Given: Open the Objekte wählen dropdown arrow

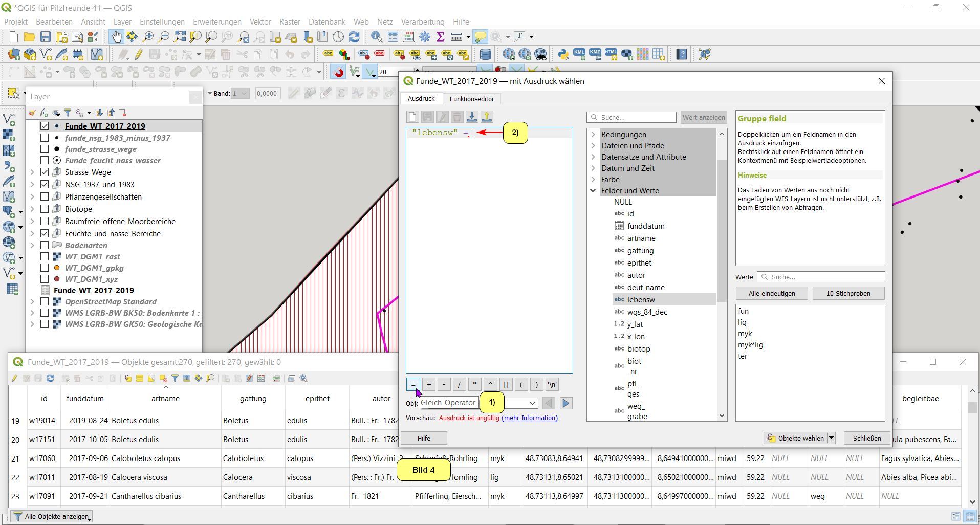Looking at the screenshot, I should click(x=831, y=438).
